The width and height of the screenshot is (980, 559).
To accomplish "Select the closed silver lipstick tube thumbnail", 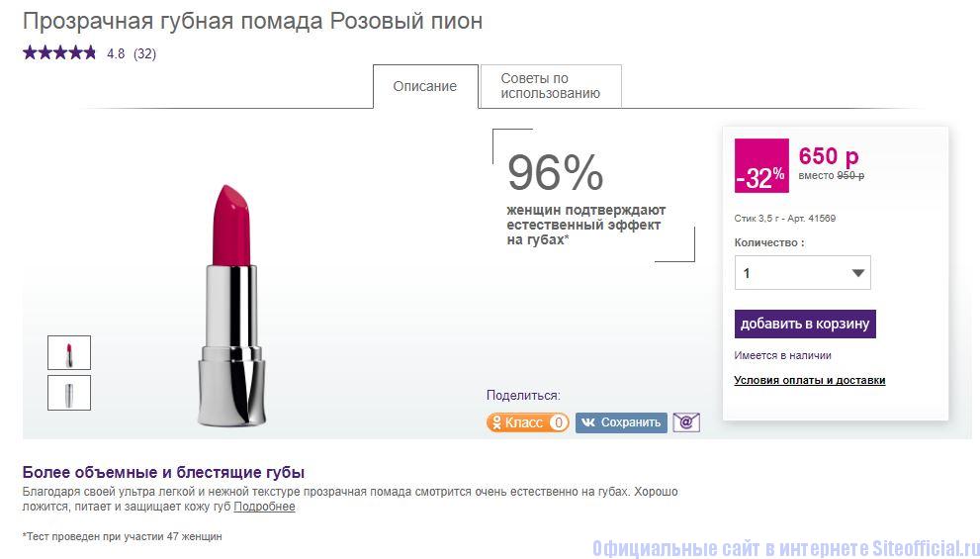I will [x=69, y=393].
